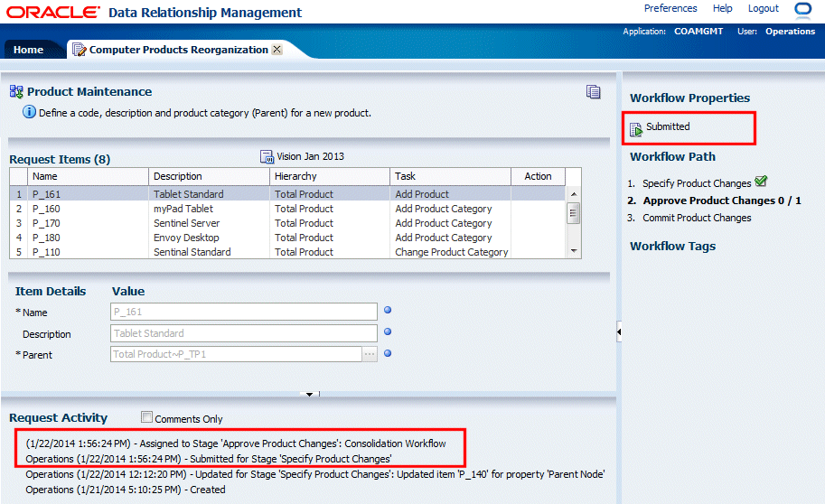Click the Created activity entry
This screenshot has height=504, width=825.
point(126,490)
